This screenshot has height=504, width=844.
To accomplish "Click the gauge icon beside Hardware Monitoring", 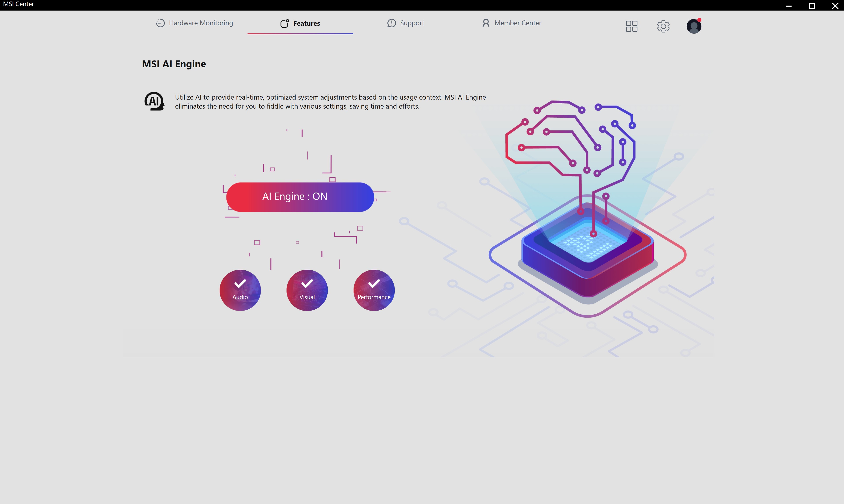I will 160,23.
